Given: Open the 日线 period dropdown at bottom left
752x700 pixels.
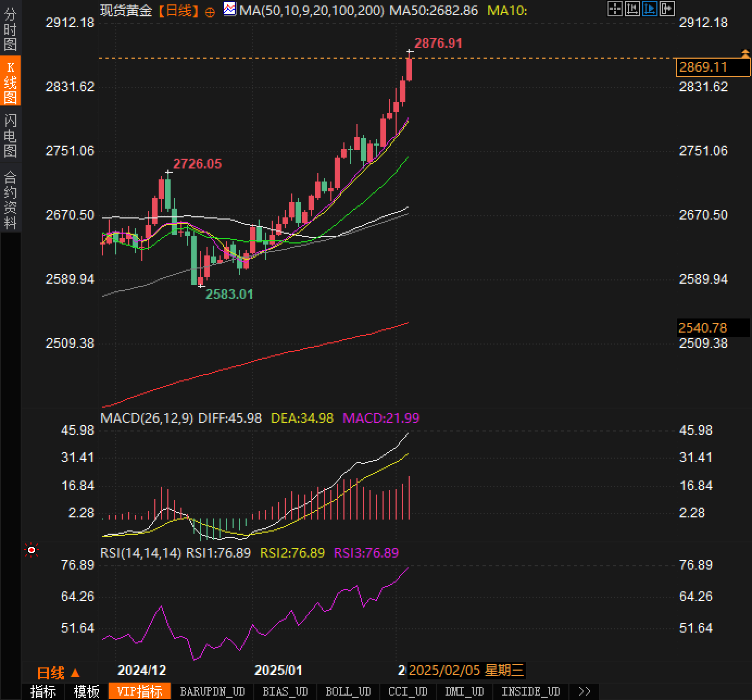Looking at the screenshot, I should click(58, 673).
